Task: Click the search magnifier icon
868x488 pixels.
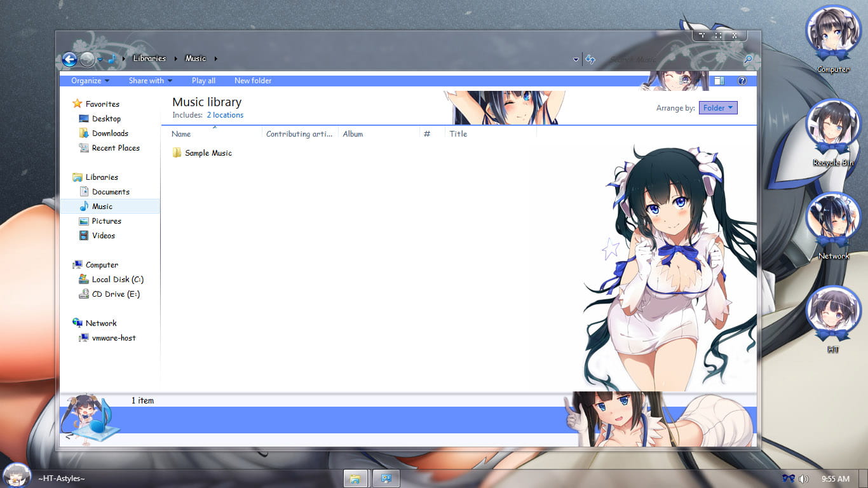Action: [x=748, y=59]
